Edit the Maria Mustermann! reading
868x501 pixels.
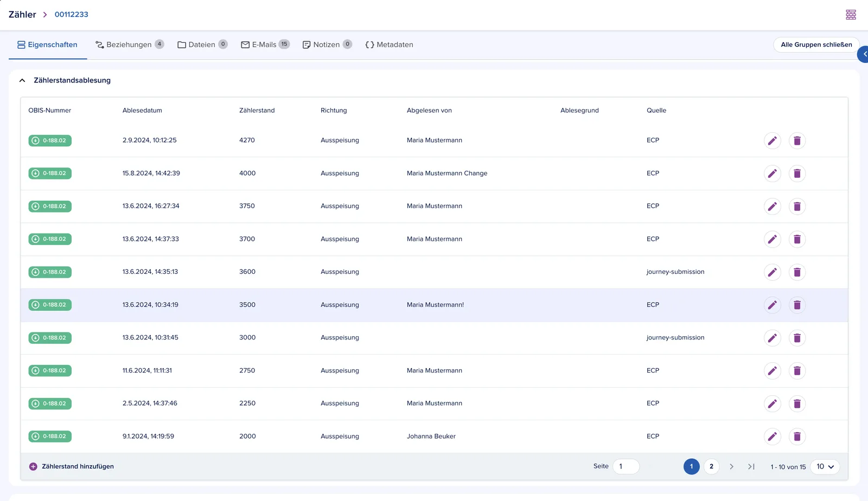click(x=772, y=305)
